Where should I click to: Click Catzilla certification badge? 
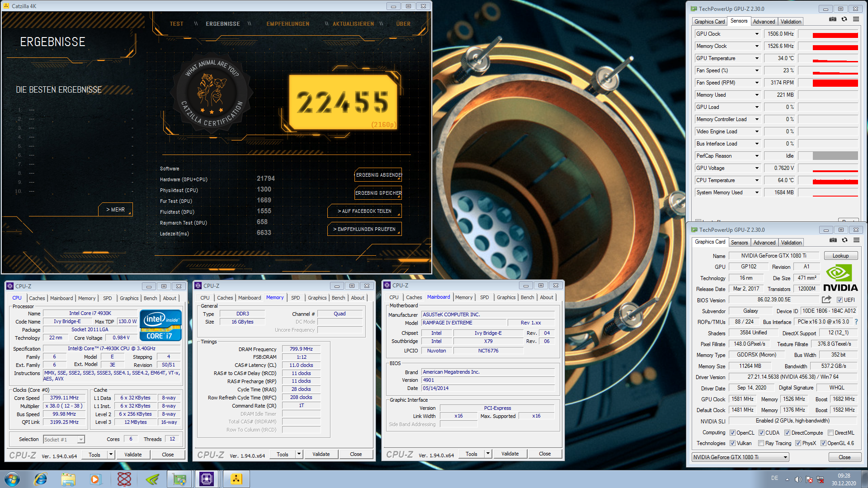point(211,94)
